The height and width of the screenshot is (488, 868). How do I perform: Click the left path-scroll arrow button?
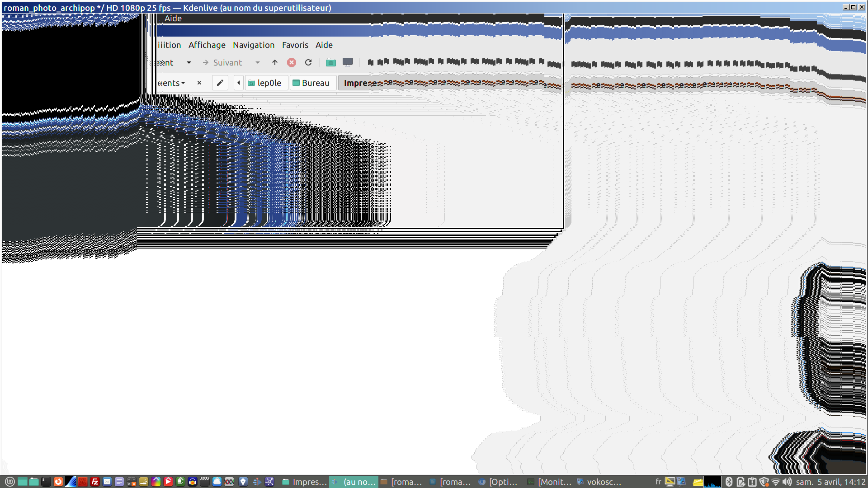pyautogui.click(x=239, y=83)
